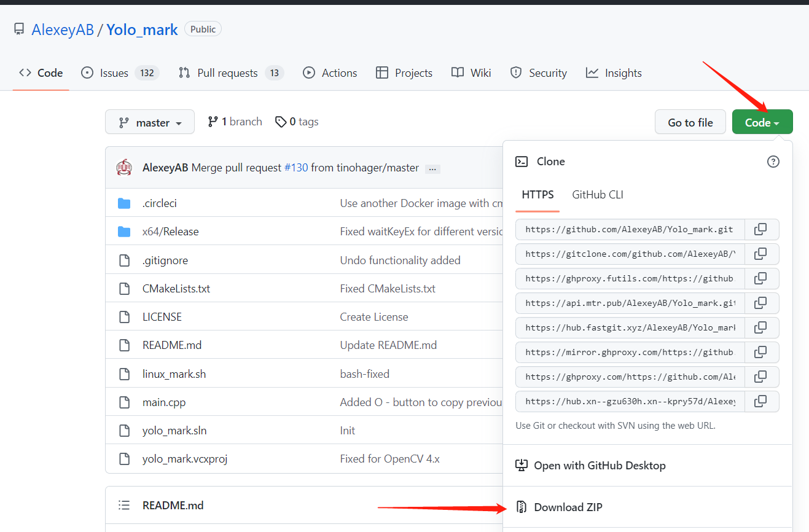The height and width of the screenshot is (532, 809).
Task: Click the AlexeyAB avatar in commit row
Action: click(x=124, y=167)
